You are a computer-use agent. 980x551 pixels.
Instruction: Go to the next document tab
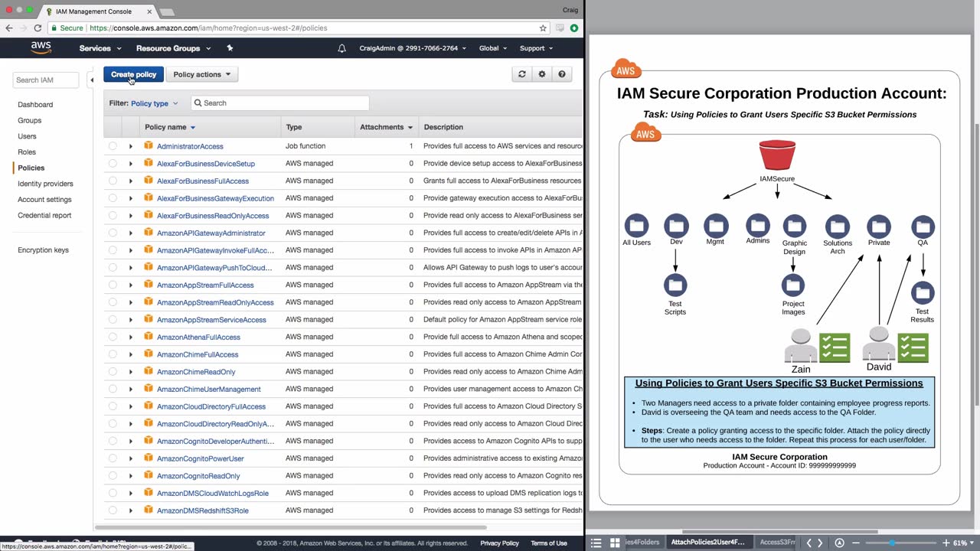tap(820, 543)
